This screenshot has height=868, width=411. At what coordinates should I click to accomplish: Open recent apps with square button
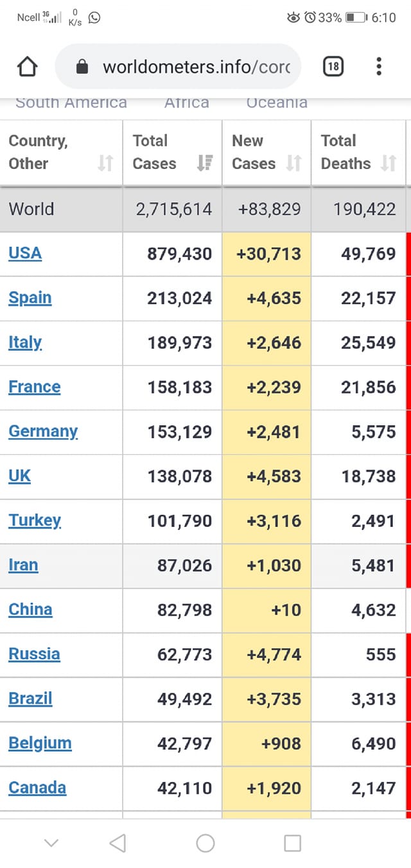292,843
